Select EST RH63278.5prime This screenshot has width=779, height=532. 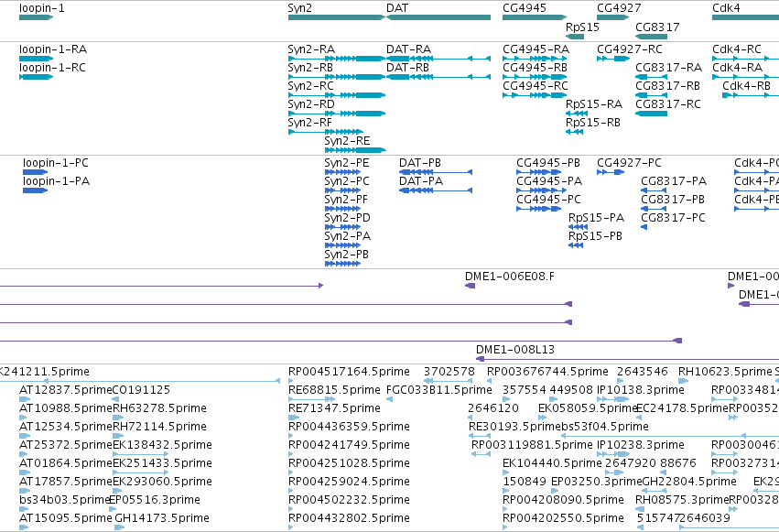[118, 418]
